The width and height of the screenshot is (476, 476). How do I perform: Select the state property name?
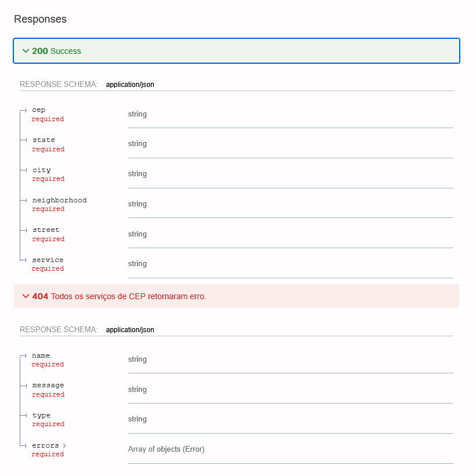tap(43, 140)
